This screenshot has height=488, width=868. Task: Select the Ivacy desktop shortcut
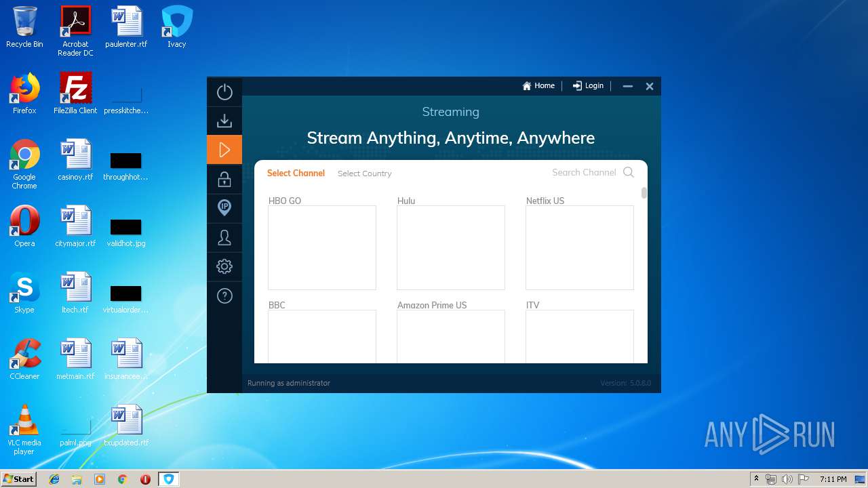[x=177, y=28]
